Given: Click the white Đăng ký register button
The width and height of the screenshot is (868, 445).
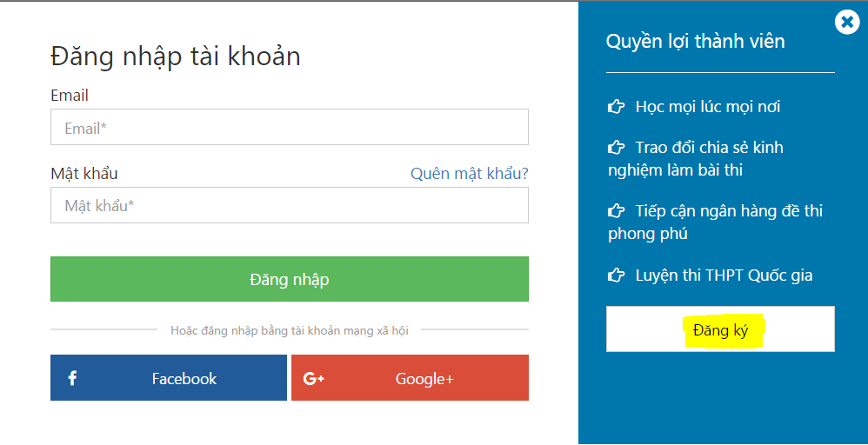Looking at the screenshot, I should point(720,329).
